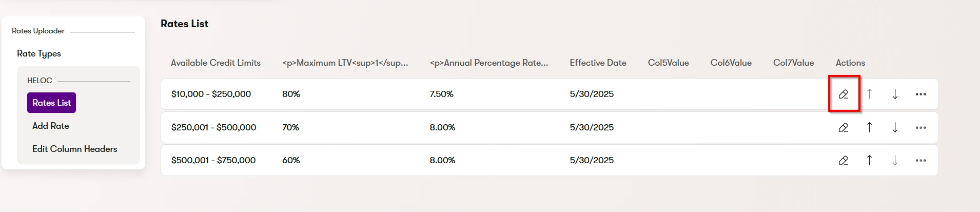Click the HELOC rate type heading
Image resolution: width=980 pixels, height=212 pixels.
point(40,81)
